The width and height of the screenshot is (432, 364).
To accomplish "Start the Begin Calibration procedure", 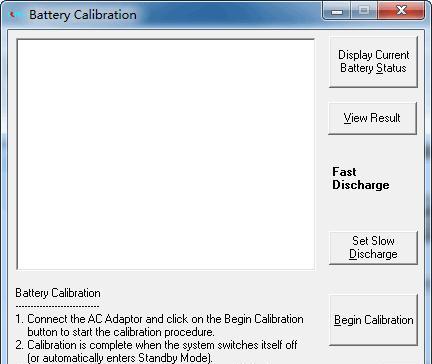I will (373, 320).
